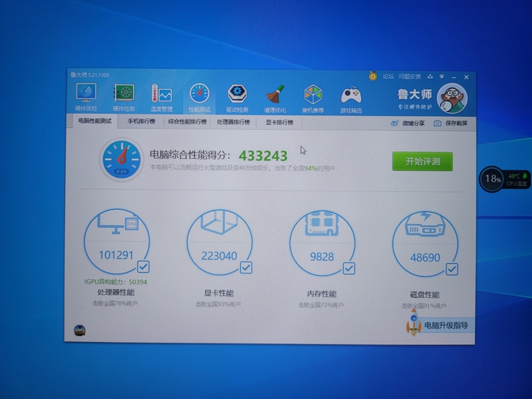The image size is (532, 399).
Task: Switch to 显卡排行榜 tab
Action: (x=278, y=123)
